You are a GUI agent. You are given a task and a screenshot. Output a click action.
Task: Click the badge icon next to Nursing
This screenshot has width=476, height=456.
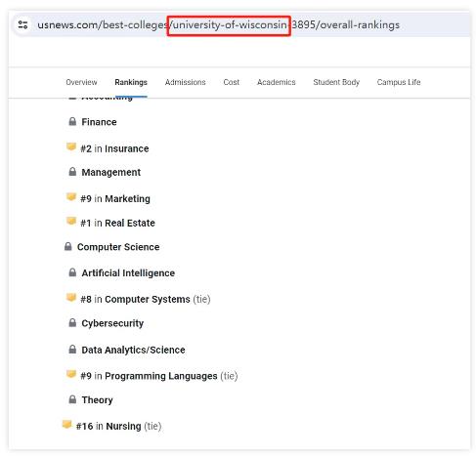pyautogui.click(x=66, y=425)
